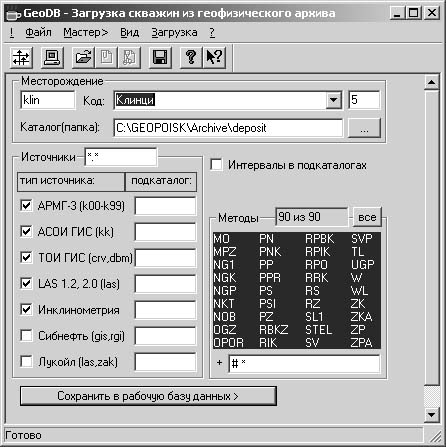Click the crossed-arrows toolbar icon
The width and height of the screenshot is (446, 447).
click(21, 57)
